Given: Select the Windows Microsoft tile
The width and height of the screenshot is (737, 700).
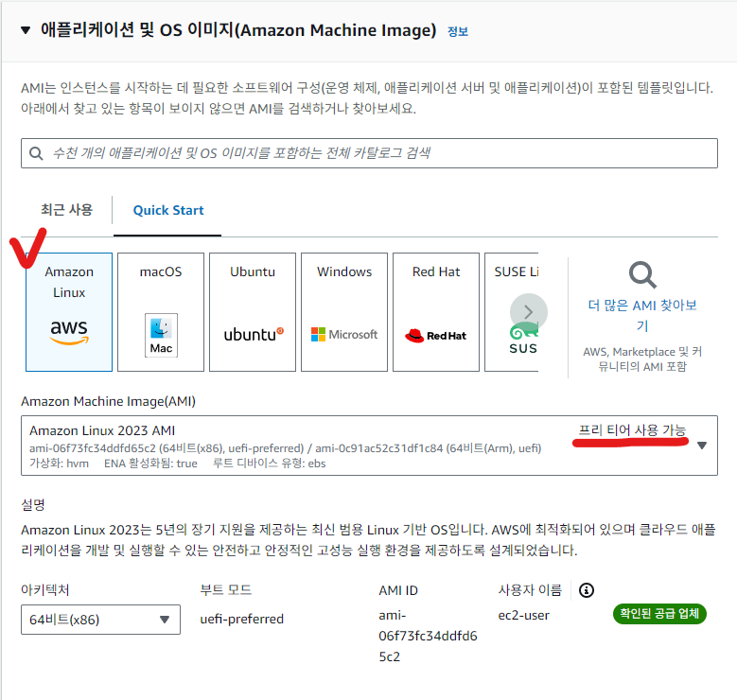Looking at the screenshot, I should [x=344, y=312].
